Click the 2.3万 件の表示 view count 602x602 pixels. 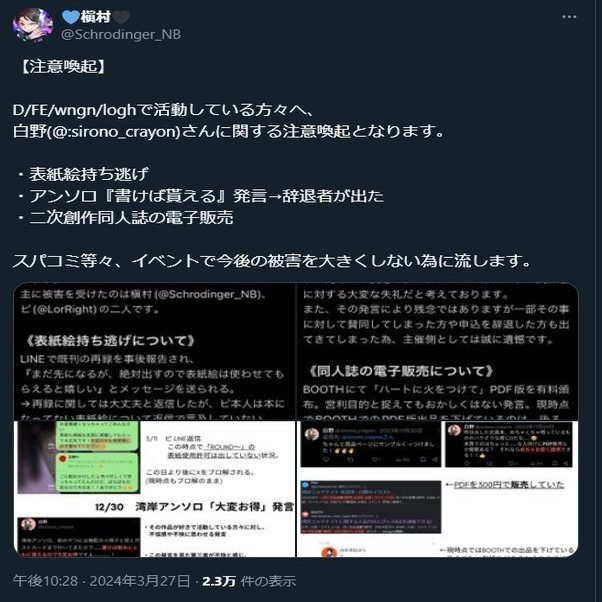coord(249,581)
